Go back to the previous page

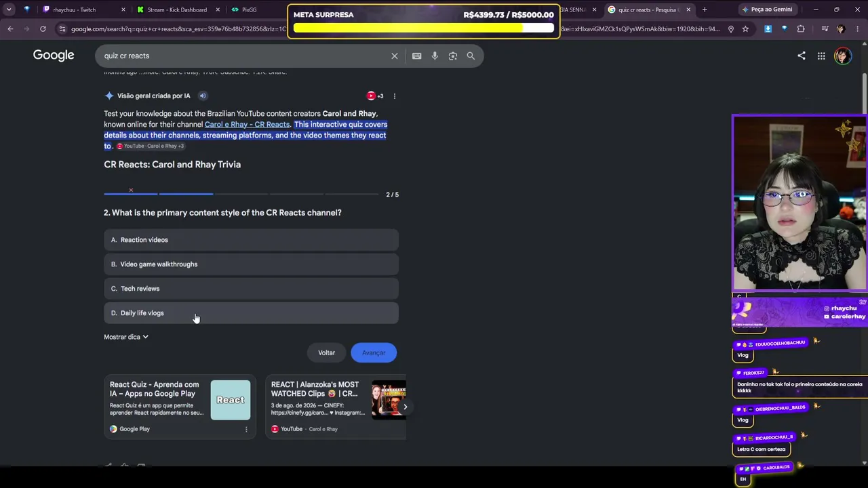[10, 29]
